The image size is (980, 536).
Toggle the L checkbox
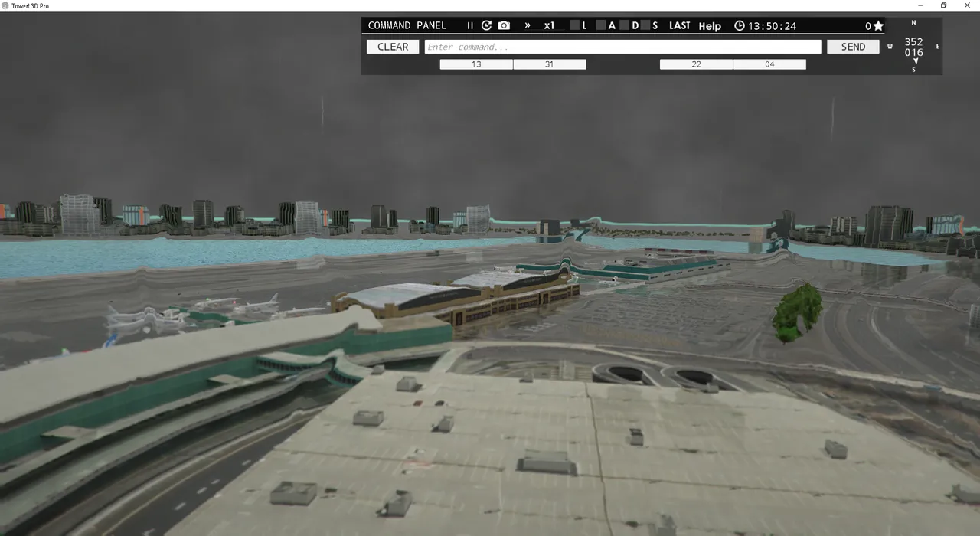point(574,25)
